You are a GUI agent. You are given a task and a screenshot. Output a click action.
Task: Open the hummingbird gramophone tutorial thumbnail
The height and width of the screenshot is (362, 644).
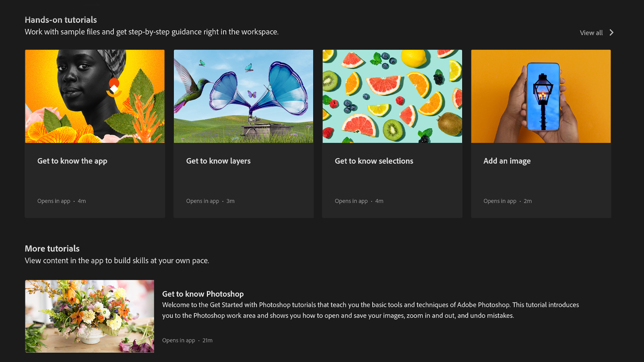click(x=244, y=96)
